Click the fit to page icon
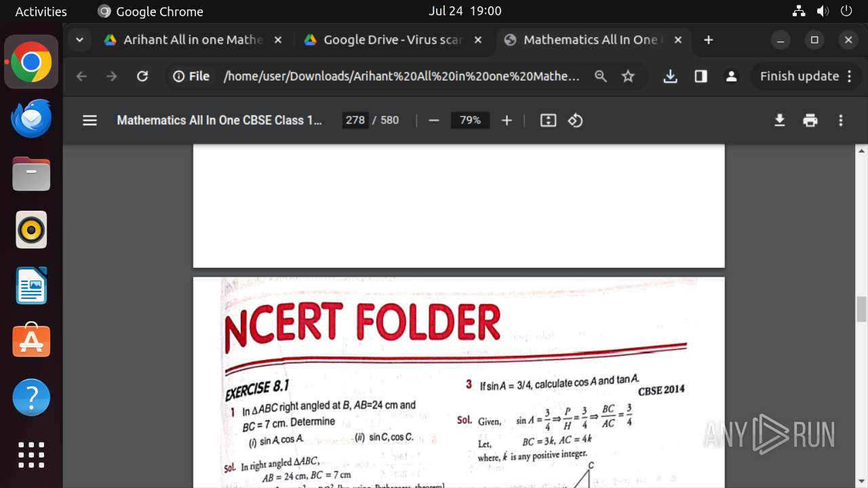The height and width of the screenshot is (488, 868). pyautogui.click(x=548, y=120)
